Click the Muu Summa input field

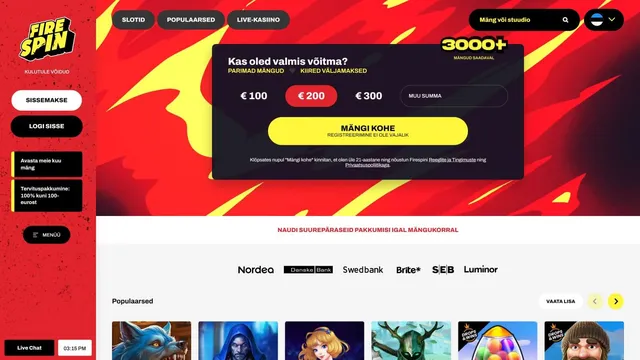454,96
